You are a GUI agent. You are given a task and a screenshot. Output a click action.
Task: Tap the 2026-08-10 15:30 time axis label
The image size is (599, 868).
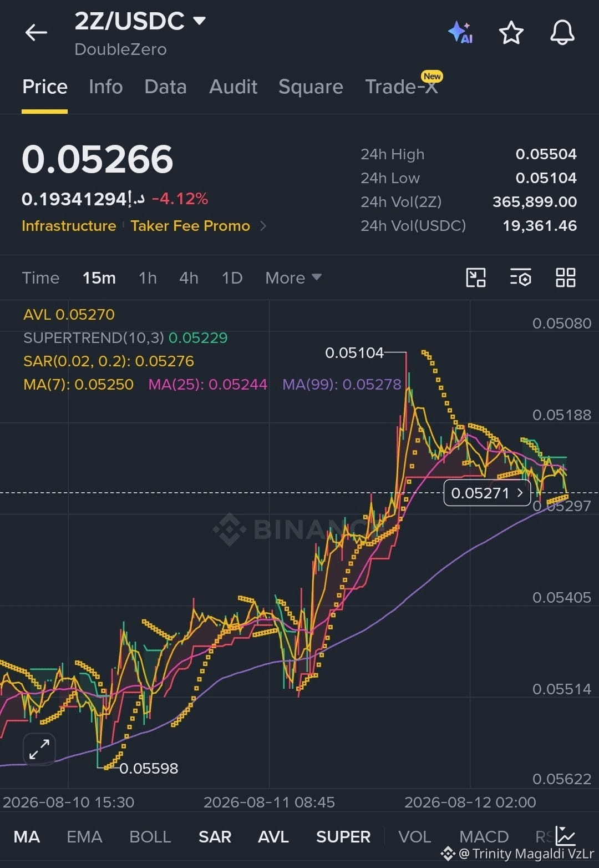[68, 802]
